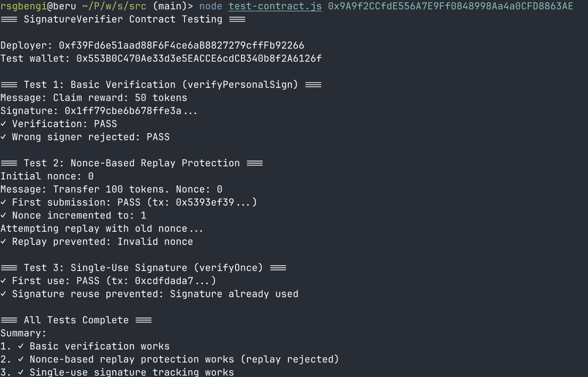This screenshot has width=588, height=377.
Task: Click the contract address argument in command
Action: [450, 6]
